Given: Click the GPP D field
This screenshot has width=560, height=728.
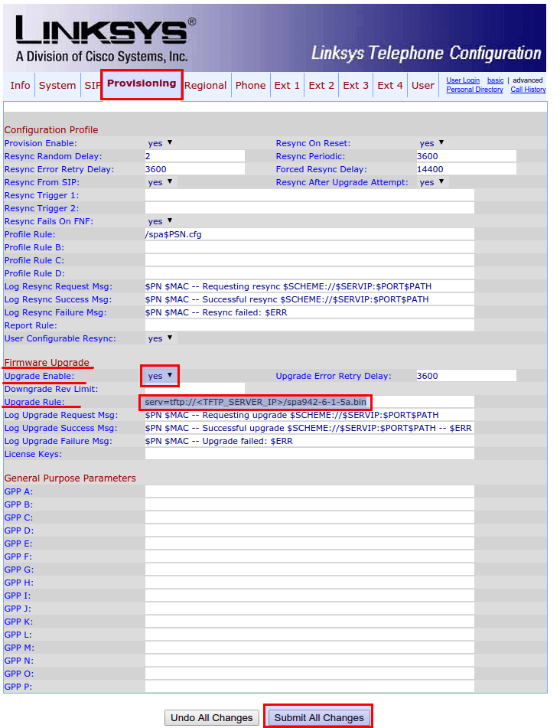Looking at the screenshot, I should pyautogui.click(x=310, y=530).
